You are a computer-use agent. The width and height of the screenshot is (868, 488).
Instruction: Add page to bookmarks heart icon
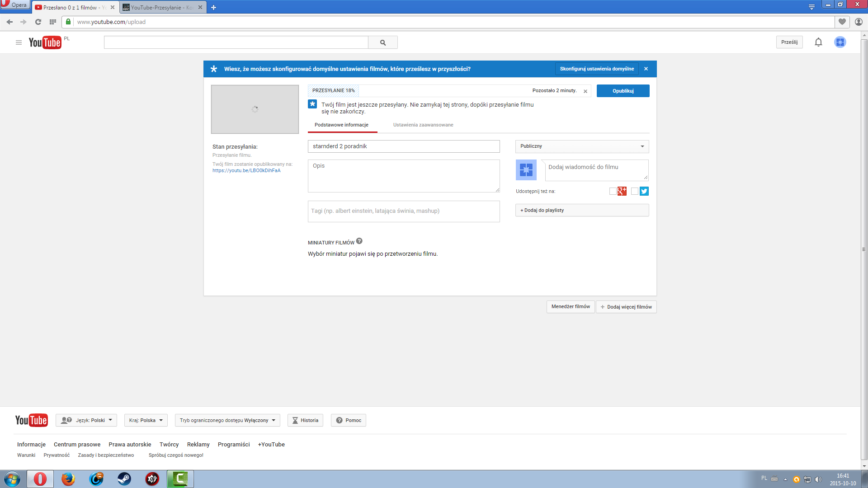point(842,22)
